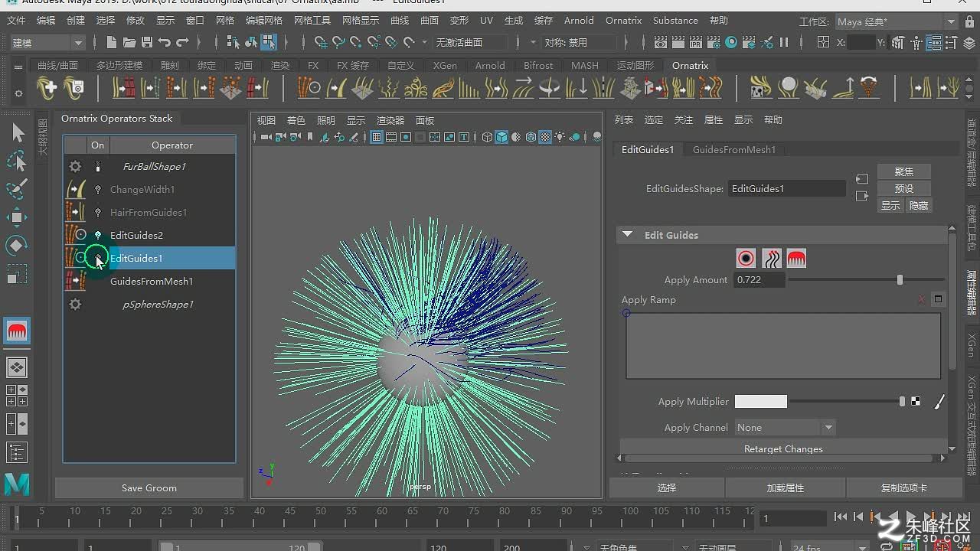This screenshot has width=980, height=551.
Task: Click the Retarget Changes button
Action: (783, 449)
